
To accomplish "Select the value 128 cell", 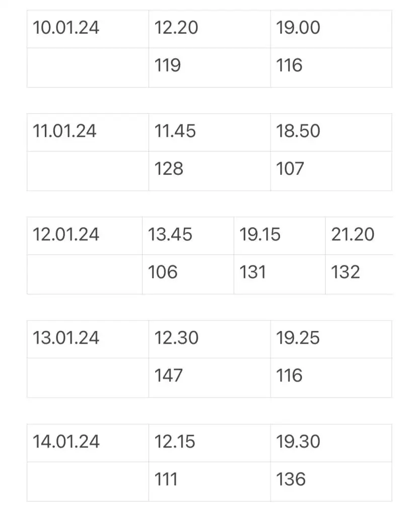I will (209, 171).
